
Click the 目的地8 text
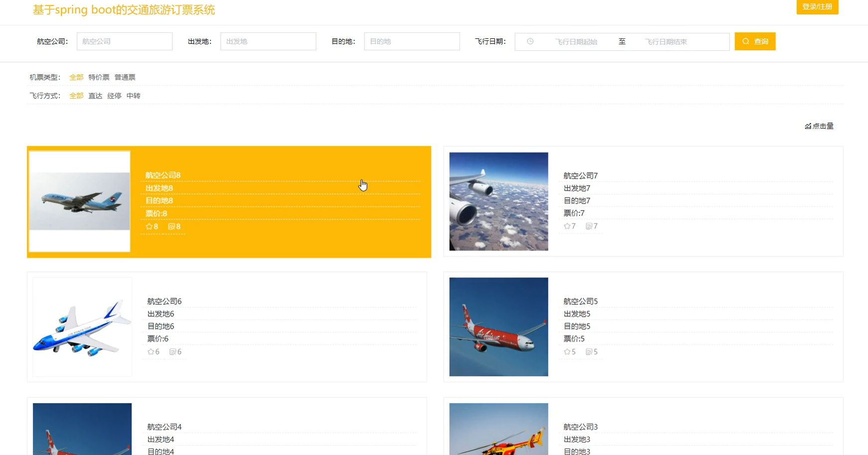[159, 201]
